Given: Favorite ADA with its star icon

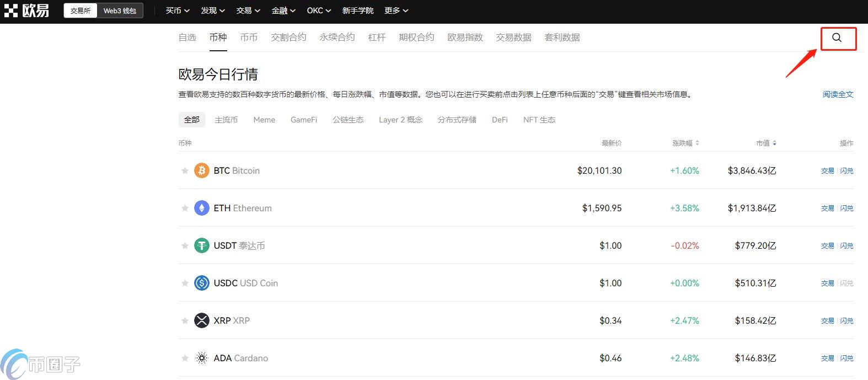Looking at the screenshot, I should click(x=185, y=358).
